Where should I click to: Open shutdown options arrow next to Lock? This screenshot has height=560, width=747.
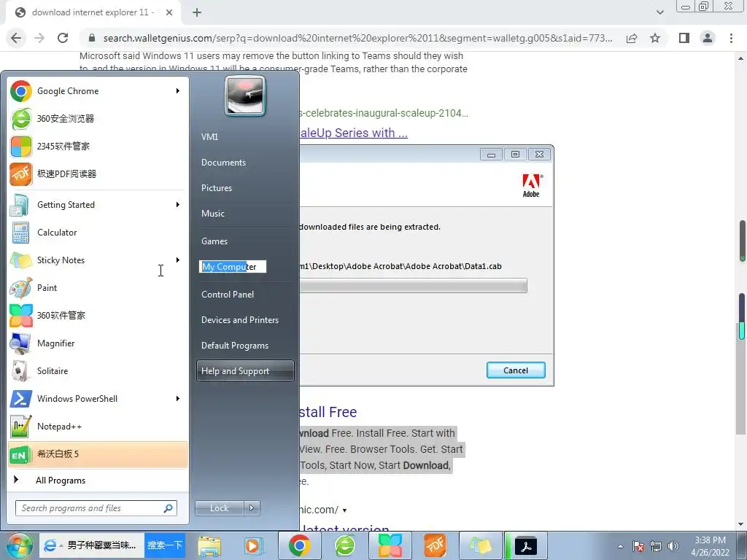pyautogui.click(x=252, y=508)
